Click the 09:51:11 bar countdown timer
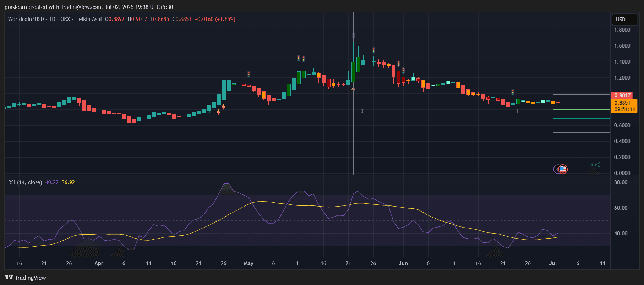 tap(624, 109)
